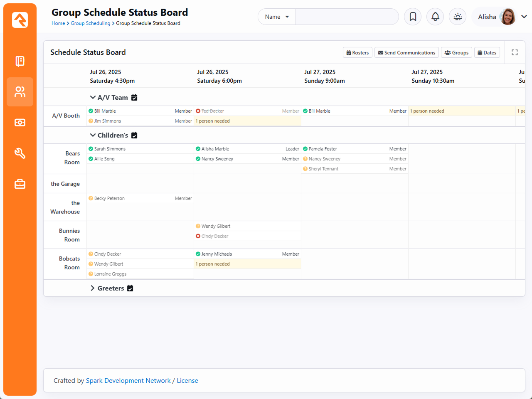
Task: Click the Rock RMS logo icon
Action: [20, 20]
